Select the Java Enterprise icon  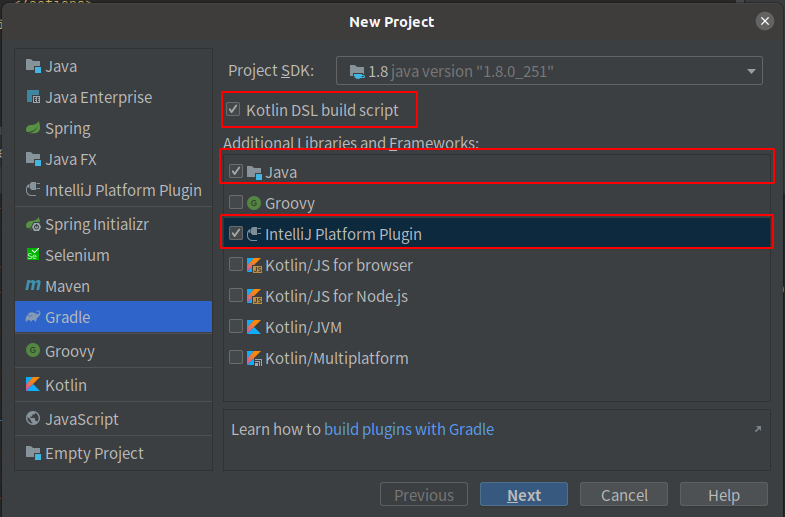point(33,97)
